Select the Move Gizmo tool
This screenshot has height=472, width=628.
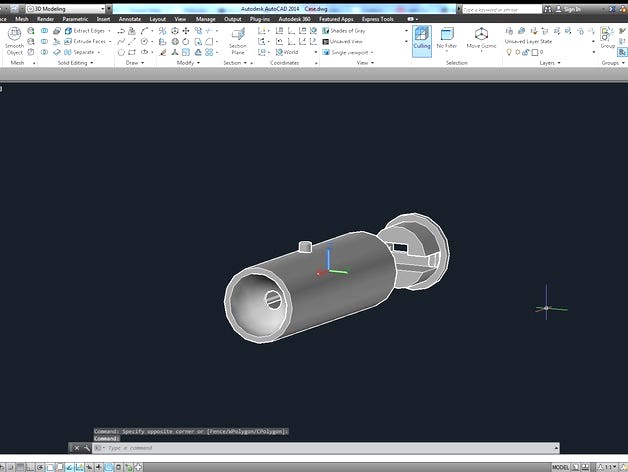(x=481, y=38)
